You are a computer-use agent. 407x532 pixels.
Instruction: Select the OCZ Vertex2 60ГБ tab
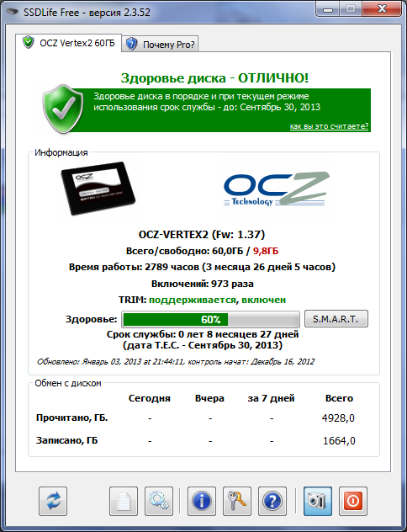tap(68, 43)
